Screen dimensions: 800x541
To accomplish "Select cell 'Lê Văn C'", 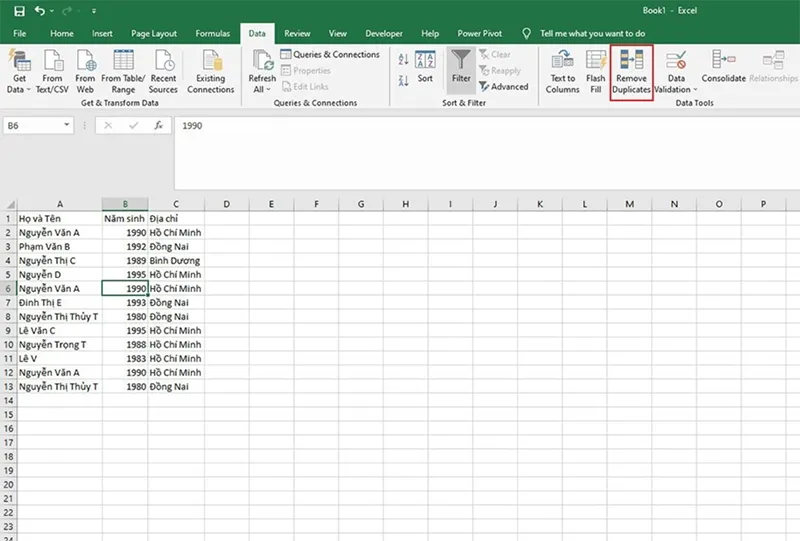I will click(60, 331).
